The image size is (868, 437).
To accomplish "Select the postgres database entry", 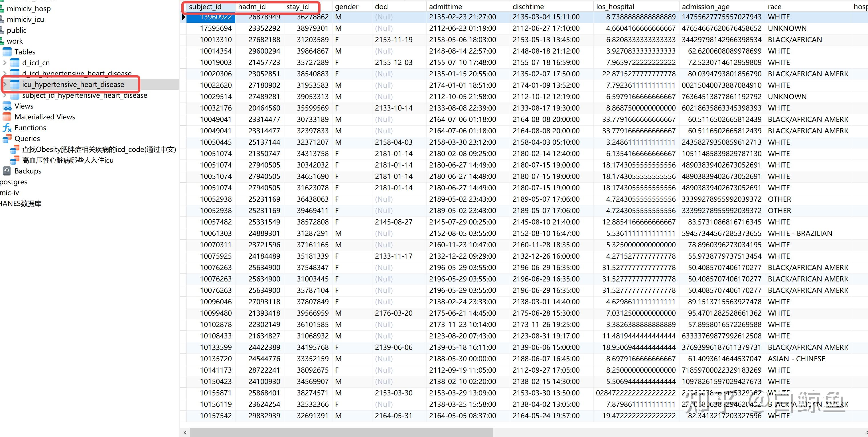I will 13,182.
